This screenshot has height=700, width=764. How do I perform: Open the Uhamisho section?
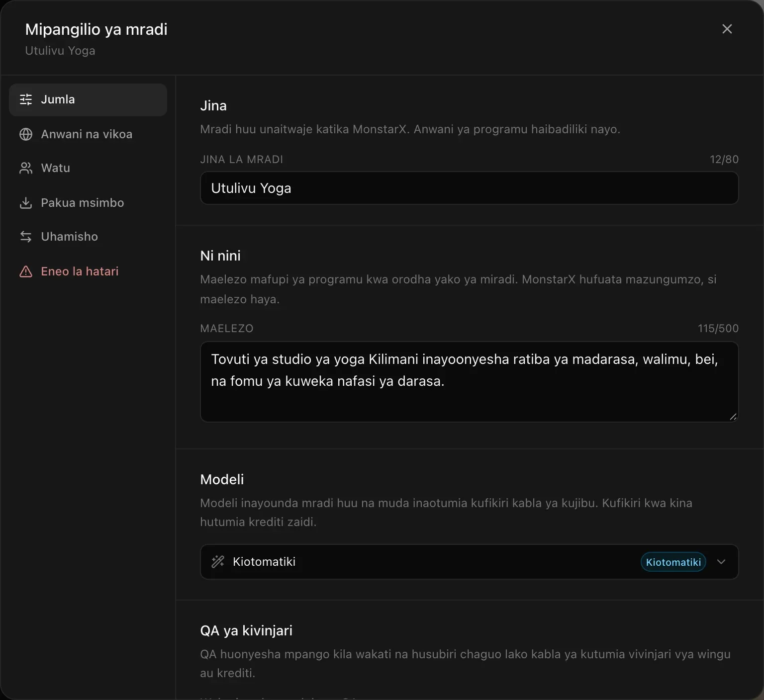tap(88, 237)
